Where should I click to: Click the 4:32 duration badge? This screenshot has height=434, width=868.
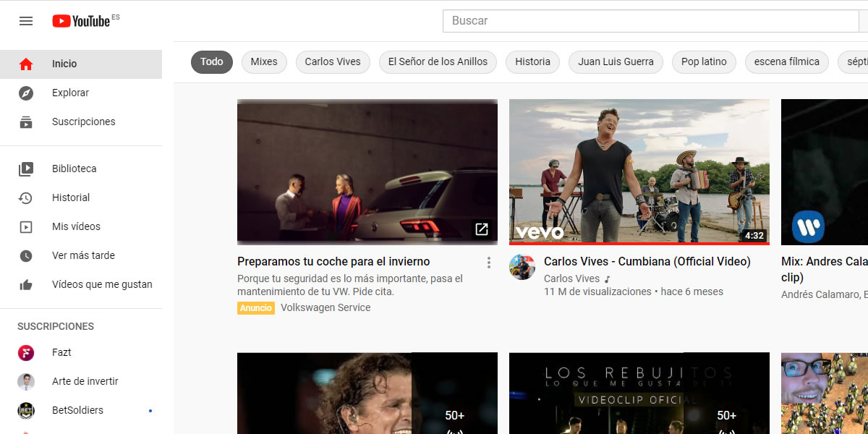(754, 236)
